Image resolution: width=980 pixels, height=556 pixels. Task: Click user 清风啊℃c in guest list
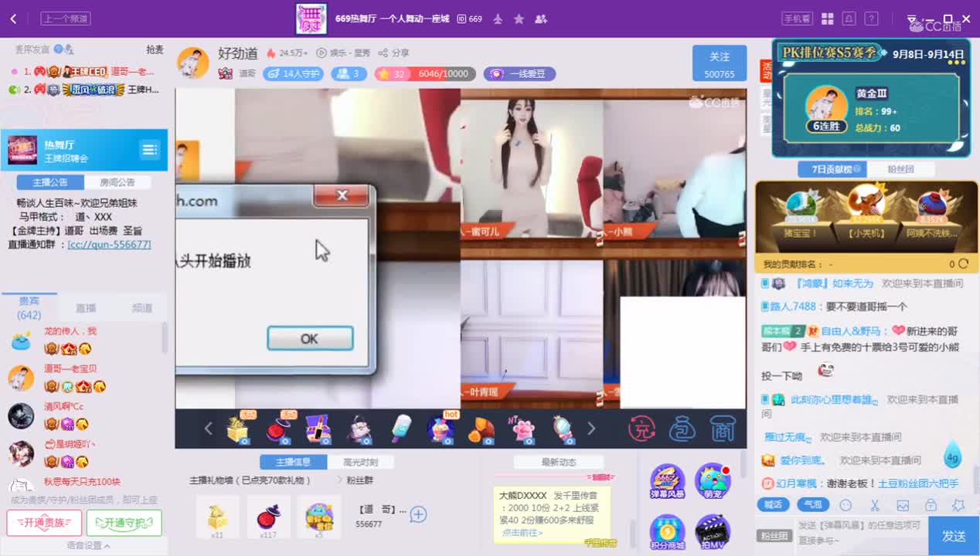tap(63, 406)
